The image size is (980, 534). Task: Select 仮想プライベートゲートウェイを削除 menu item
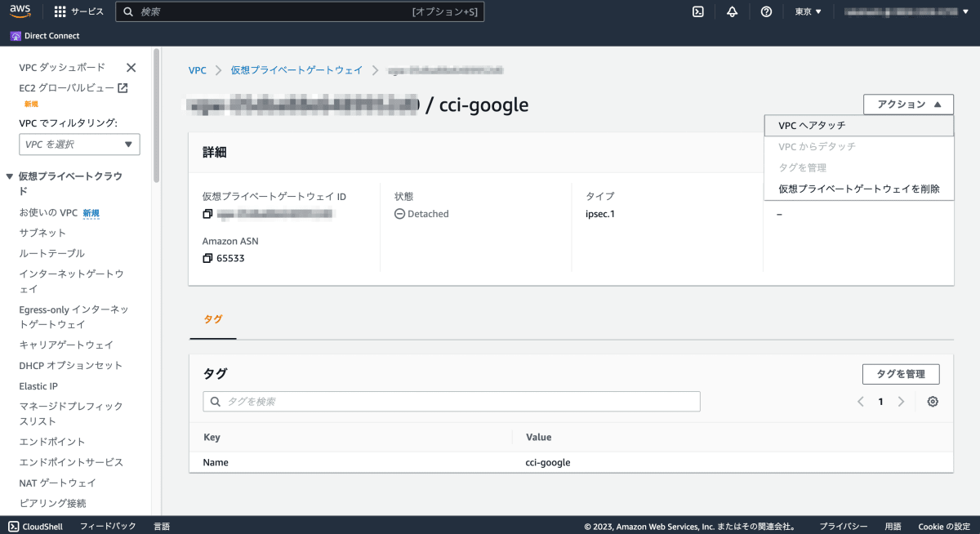click(859, 189)
